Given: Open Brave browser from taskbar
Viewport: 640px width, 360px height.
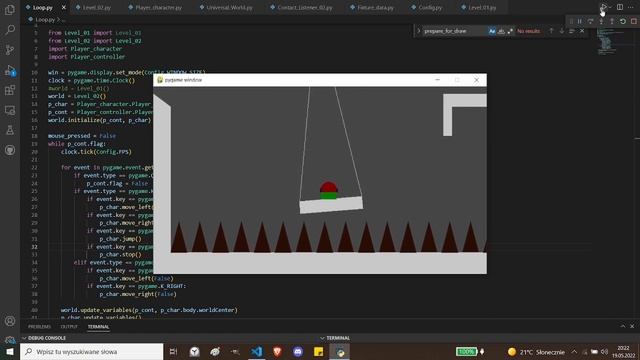Looking at the screenshot, I should point(277,351).
